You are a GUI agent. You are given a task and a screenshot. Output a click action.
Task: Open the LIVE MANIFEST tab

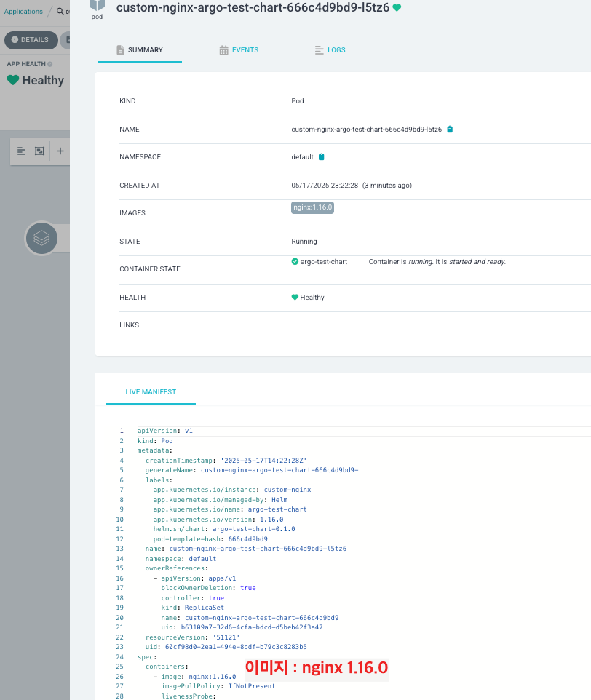[151, 392]
